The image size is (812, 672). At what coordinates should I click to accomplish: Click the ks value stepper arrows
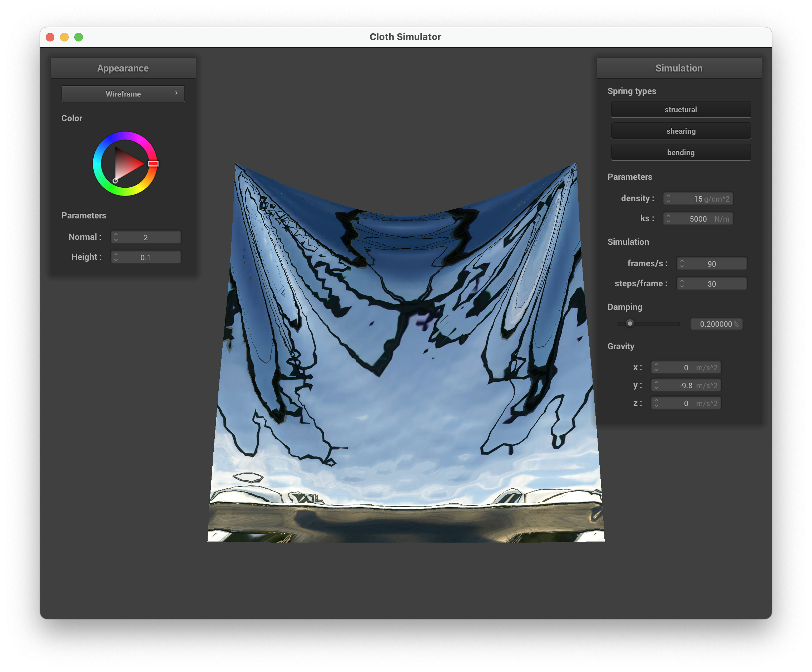pos(669,218)
